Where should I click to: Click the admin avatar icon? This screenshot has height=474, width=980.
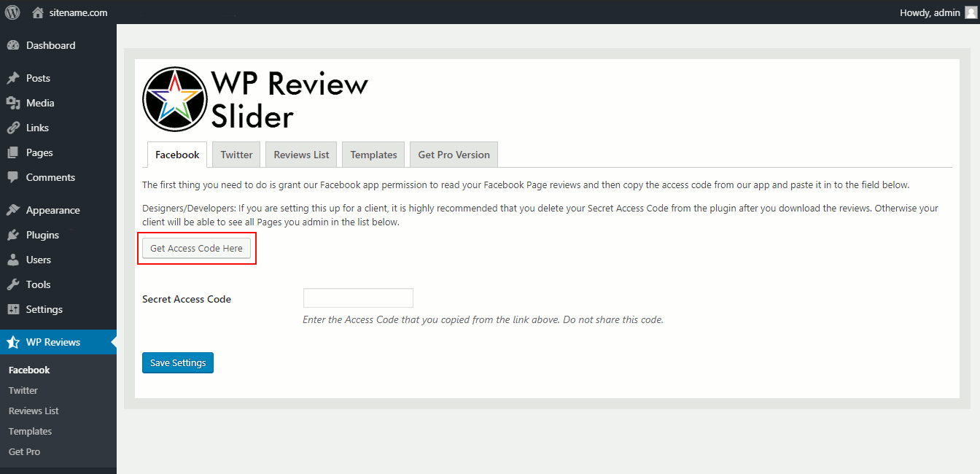pos(971,12)
